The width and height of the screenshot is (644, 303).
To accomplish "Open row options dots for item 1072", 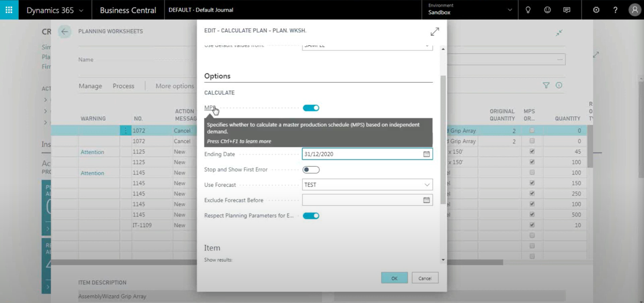I will coord(125,131).
